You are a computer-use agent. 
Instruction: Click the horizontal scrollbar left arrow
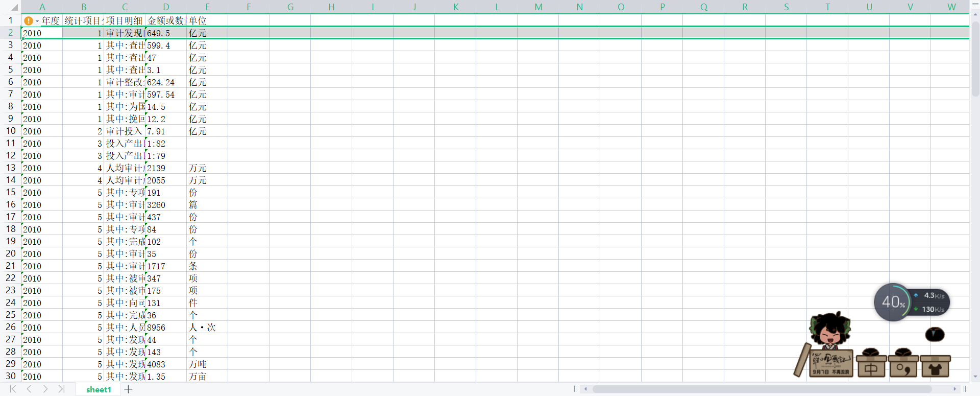[585, 389]
